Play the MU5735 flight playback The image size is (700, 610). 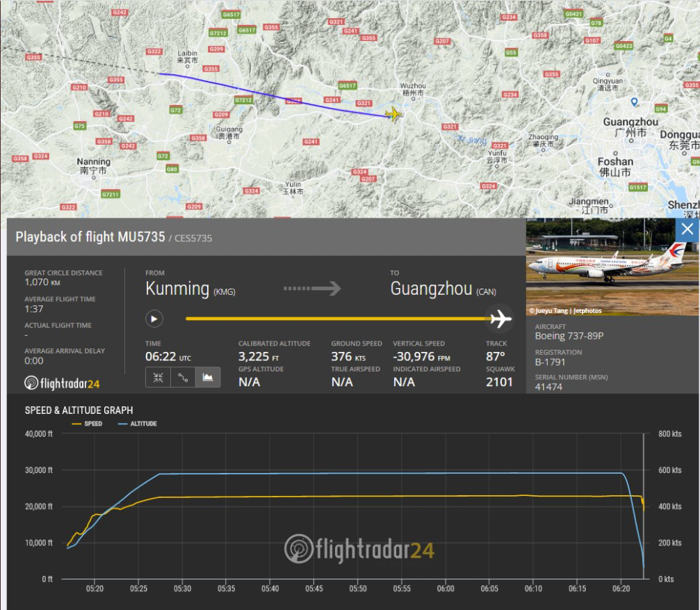pyautogui.click(x=154, y=319)
